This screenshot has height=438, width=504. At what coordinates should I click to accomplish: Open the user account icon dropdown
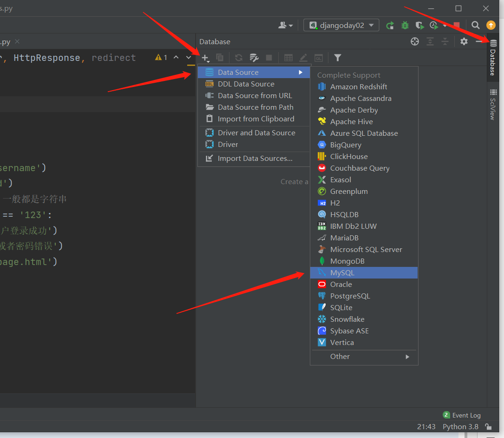[x=285, y=25]
